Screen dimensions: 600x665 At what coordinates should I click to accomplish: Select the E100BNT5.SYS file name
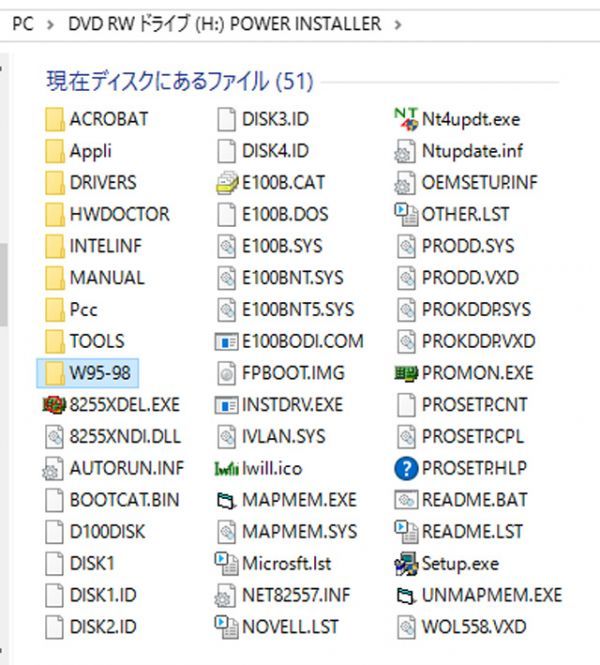pos(298,310)
